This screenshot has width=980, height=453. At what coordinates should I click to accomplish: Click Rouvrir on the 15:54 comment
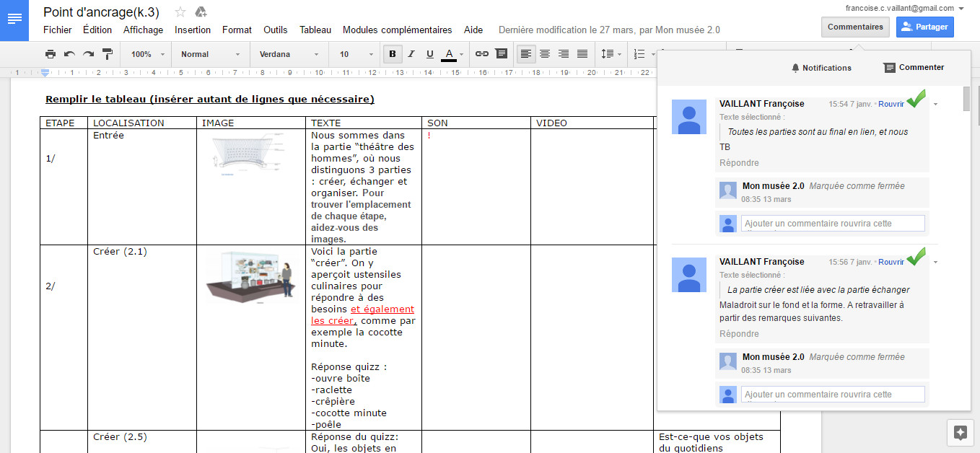pos(891,104)
